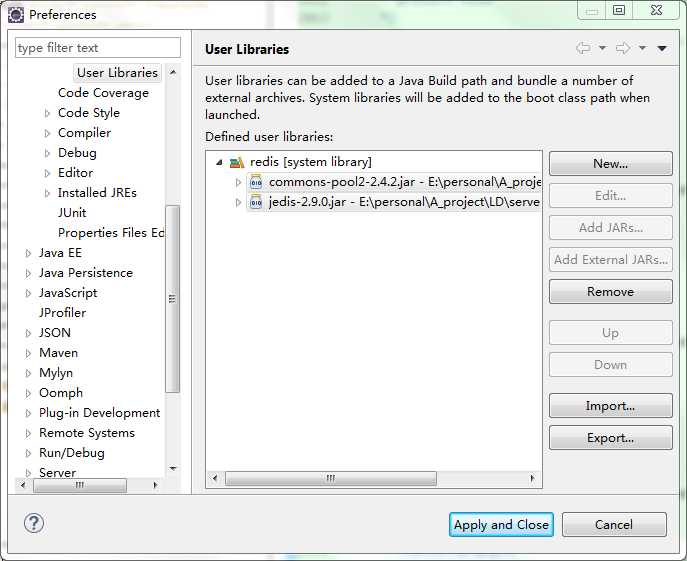The width and height of the screenshot is (687, 561).
Task: Click the preference tree scroll right arrow
Action: click(x=155, y=485)
